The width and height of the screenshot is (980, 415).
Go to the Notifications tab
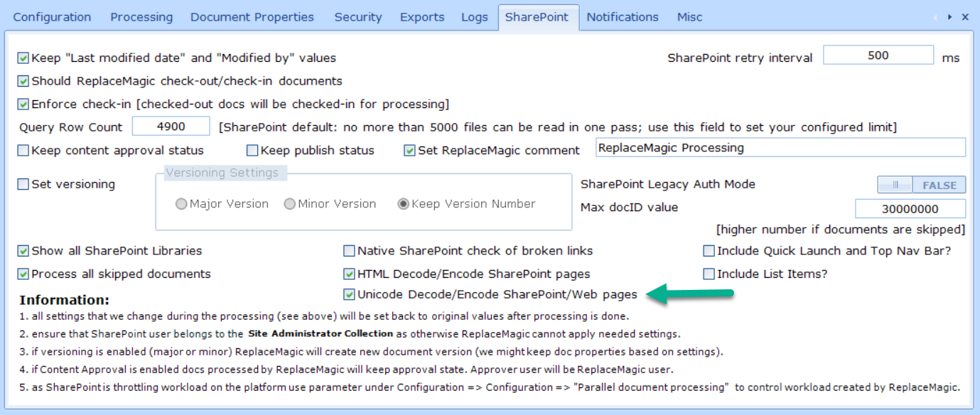tap(622, 17)
